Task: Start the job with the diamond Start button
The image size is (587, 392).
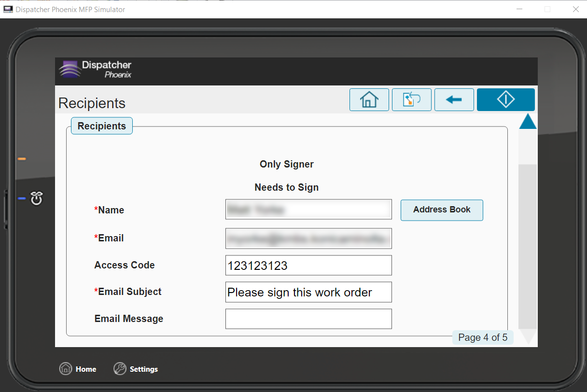Action: (x=506, y=100)
